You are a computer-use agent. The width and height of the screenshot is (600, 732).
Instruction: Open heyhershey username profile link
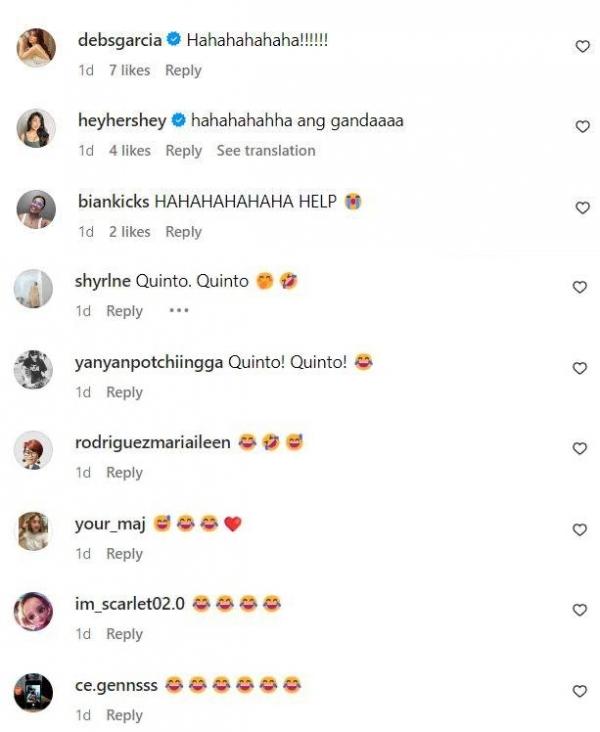[122, 120]
